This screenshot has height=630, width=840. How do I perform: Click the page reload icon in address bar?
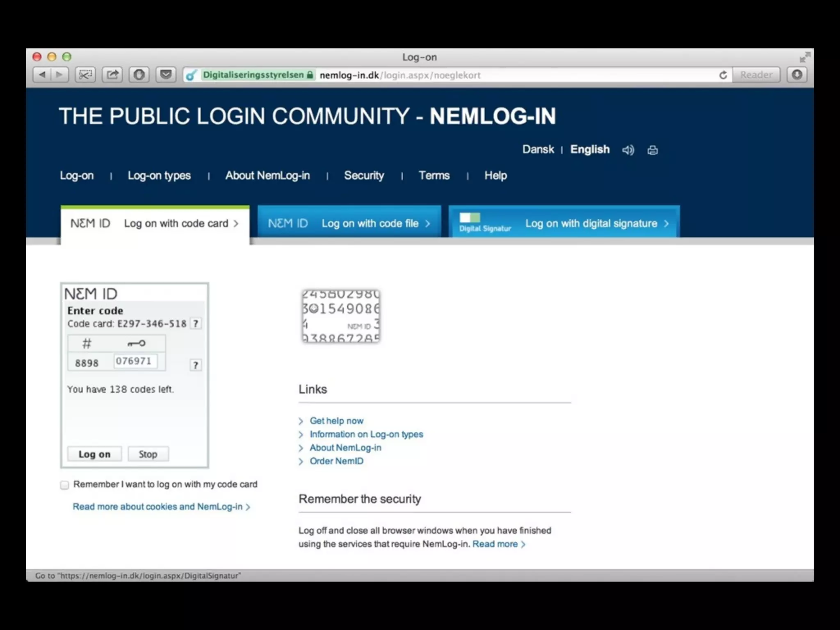723,75
